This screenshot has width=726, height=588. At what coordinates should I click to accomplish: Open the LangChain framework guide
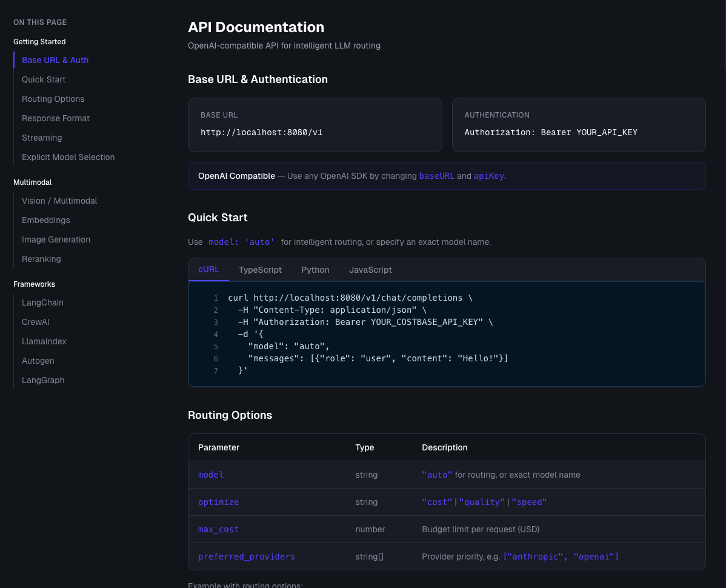pyautogui.click(x=42, y=302)
